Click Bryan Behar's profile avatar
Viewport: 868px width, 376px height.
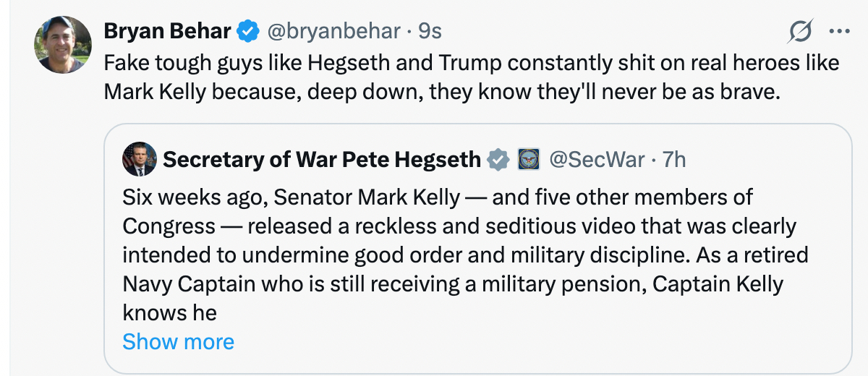pyautogui.click(x=64, y=45)
